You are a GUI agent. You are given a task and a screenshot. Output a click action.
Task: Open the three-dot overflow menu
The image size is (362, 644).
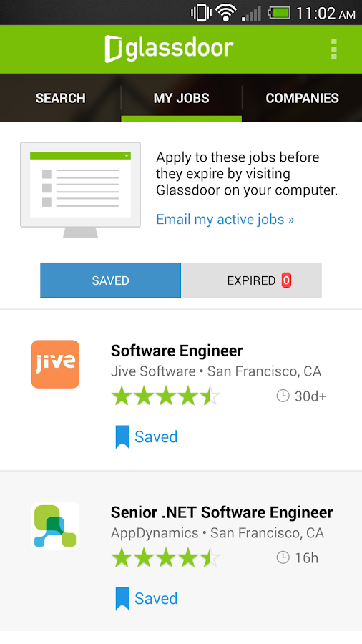[333, 49]
